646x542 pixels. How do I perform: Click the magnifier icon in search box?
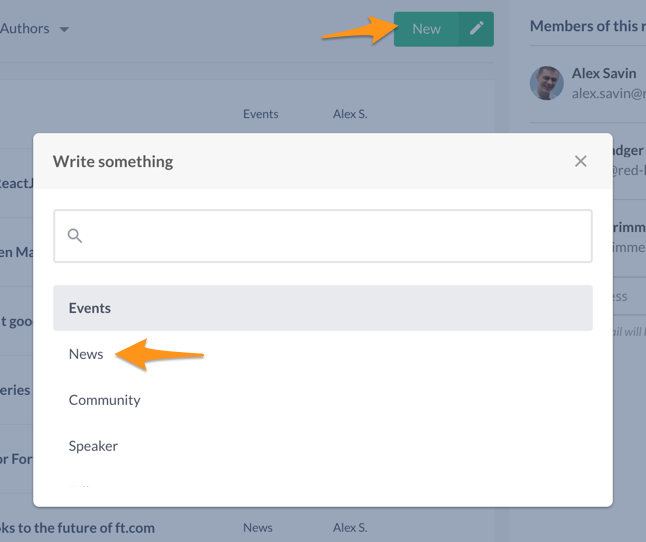[75, 236]
